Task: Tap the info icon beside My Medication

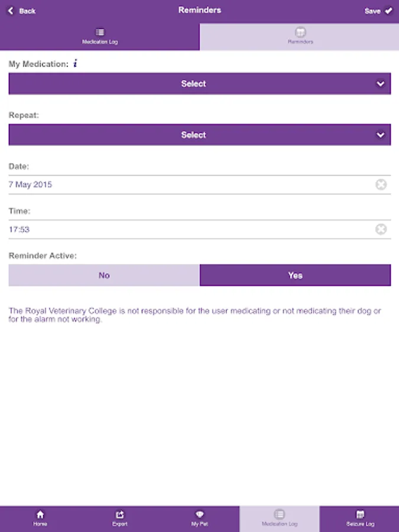Action: (75, 63)
